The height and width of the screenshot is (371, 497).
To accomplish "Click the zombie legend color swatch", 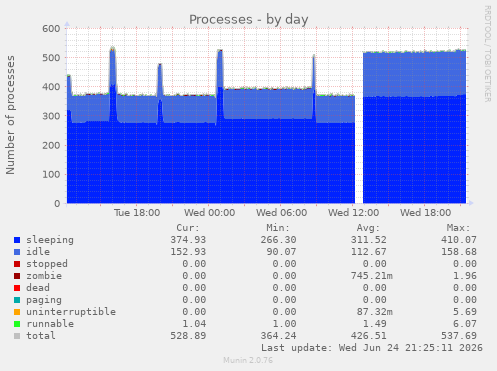I will tap(17, 276).
